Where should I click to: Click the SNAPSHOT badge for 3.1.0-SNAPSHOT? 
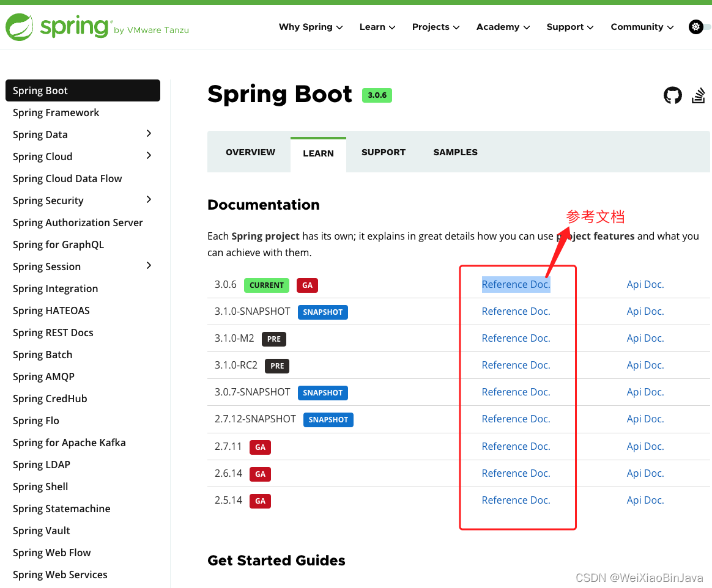pyautogui.click(x=323, y=312)
